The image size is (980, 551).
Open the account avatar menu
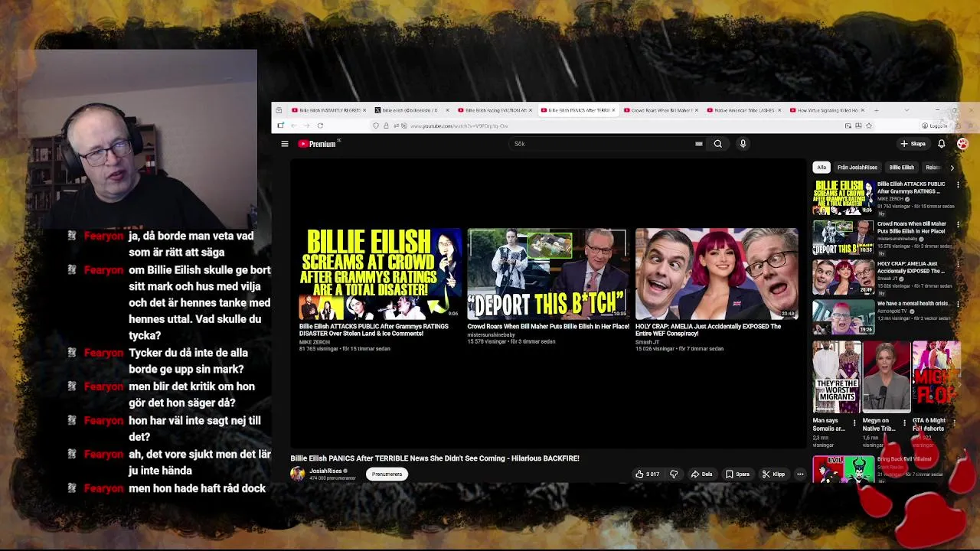click(962, 144)
